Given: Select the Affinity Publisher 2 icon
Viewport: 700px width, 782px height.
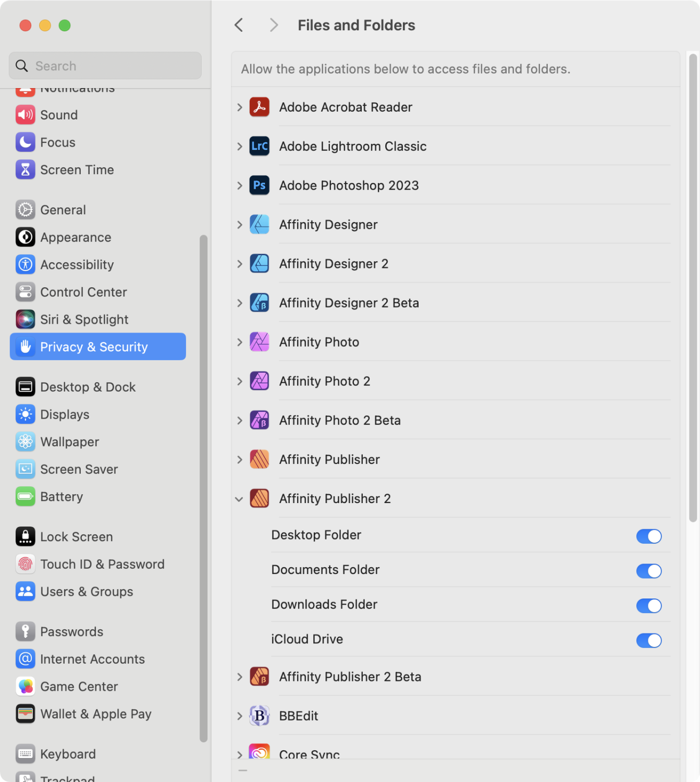Looking at the screenshot, I should pos(259,498).
